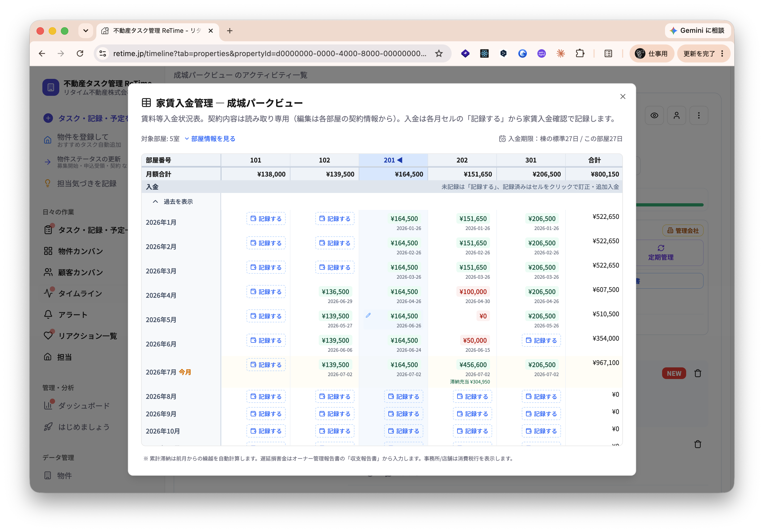
Task: Click 管理会社 tag
Action: click(x=683, y=231)
